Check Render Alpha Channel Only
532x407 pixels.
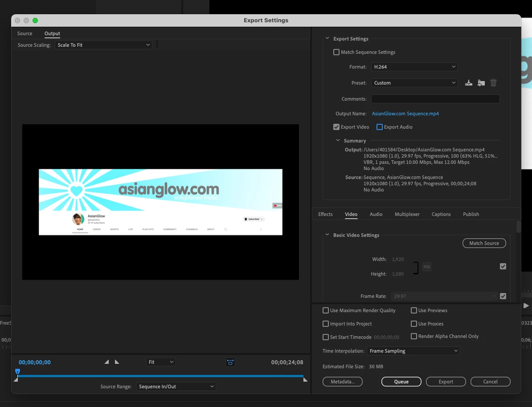click(414, 336)
